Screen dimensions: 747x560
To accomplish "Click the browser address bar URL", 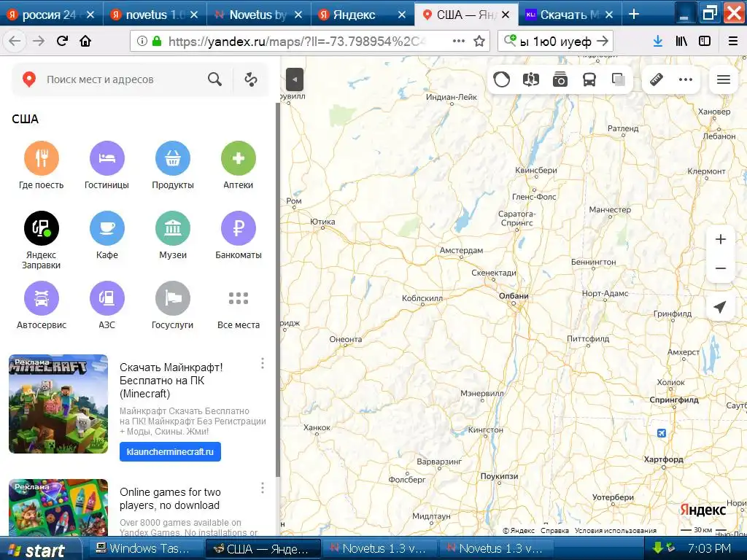I will pos(295,42).
